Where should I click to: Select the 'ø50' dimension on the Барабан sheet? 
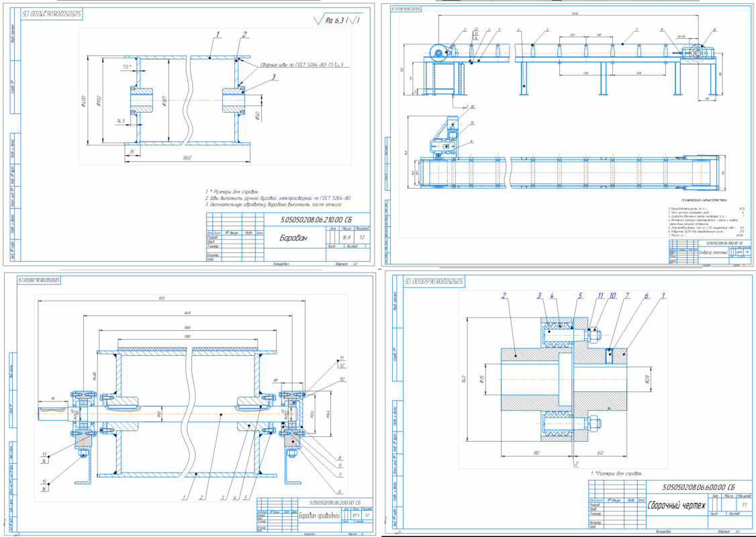[257, 116]
